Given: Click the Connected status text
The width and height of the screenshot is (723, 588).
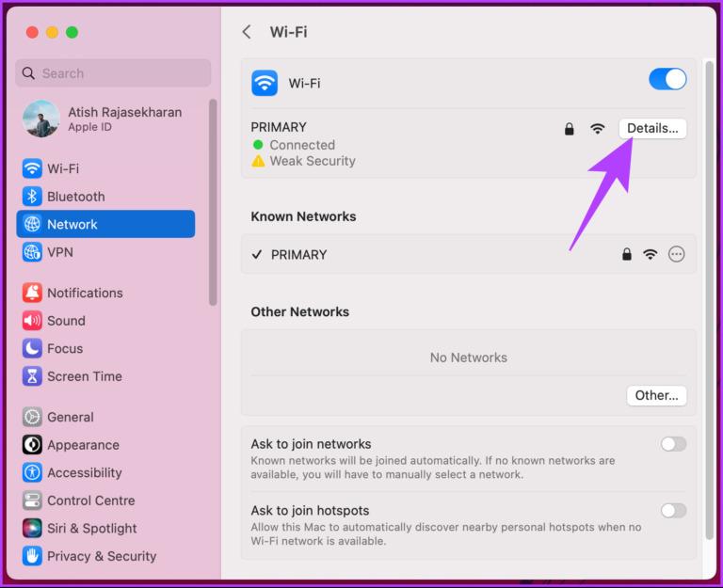Looking at the screenshot, I should (302, 145).
